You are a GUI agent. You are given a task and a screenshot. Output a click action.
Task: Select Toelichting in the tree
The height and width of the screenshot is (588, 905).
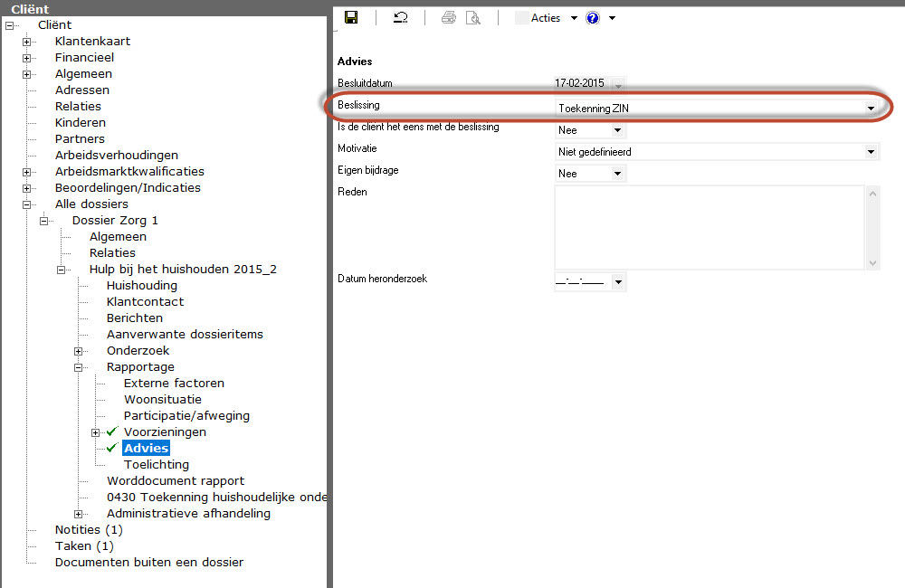[x=157, y=465]
